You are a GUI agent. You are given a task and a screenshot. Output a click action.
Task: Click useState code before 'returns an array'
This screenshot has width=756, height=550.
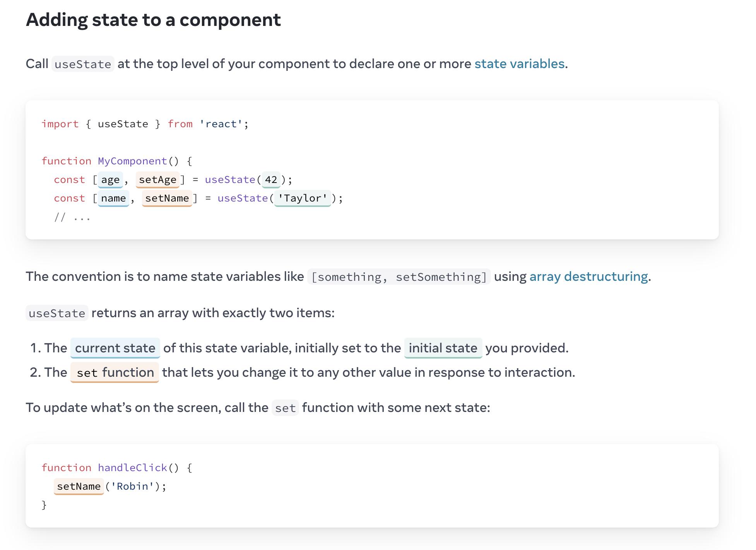(57, 313)
